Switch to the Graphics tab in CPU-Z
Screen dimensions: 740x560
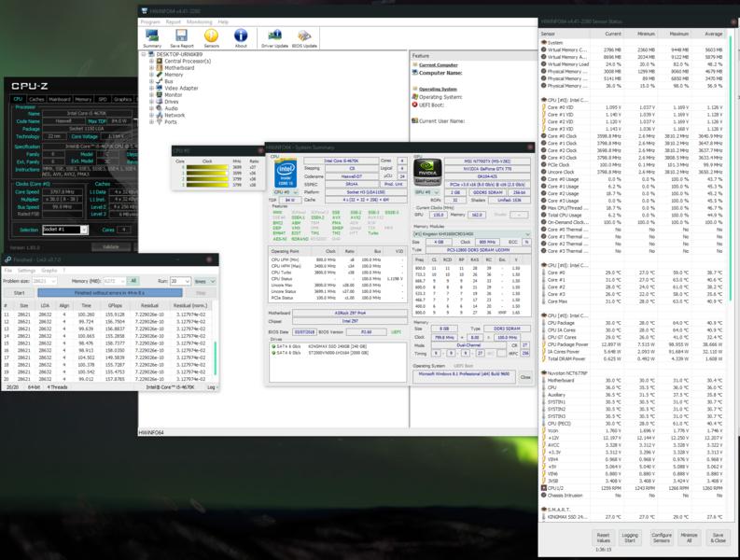122,99
